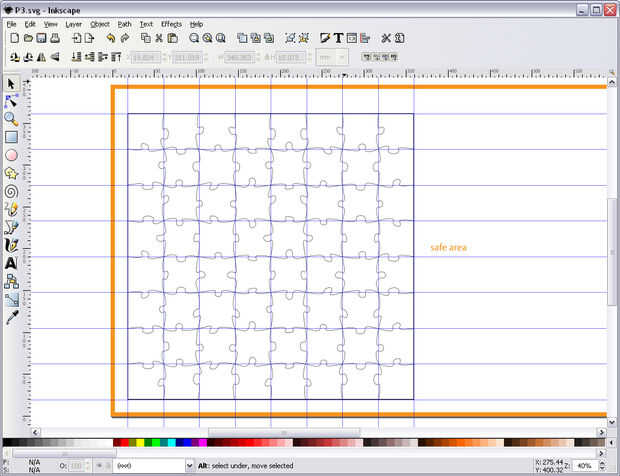Viewport: 620px width, 476px height.
Task: Pick the red palette swatch
Action: [125, 442]
